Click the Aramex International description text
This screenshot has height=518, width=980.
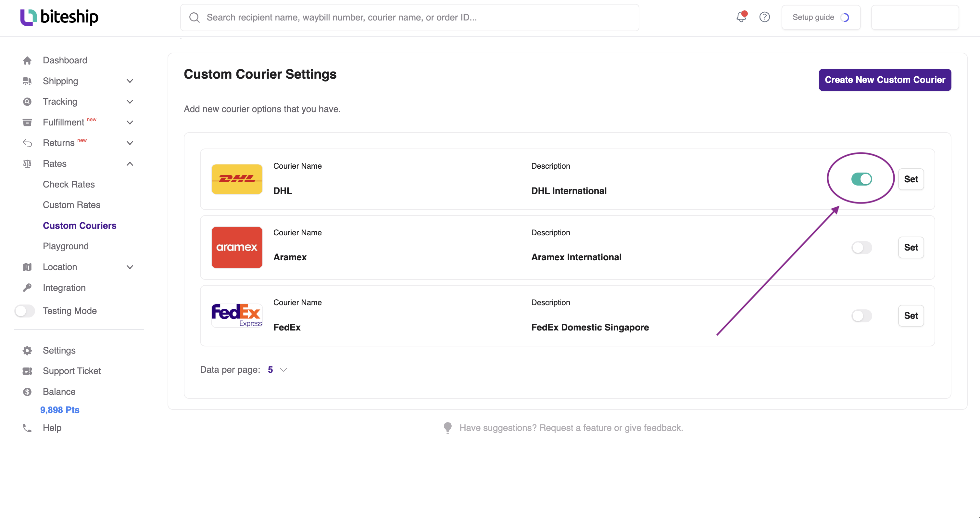[576, 257]
